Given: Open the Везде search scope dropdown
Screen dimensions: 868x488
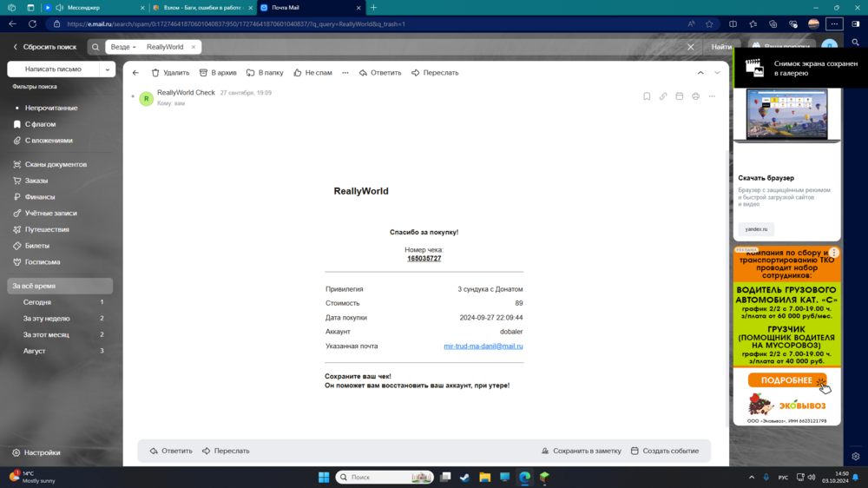Looking at the screenshot, I should click(123, 47).
